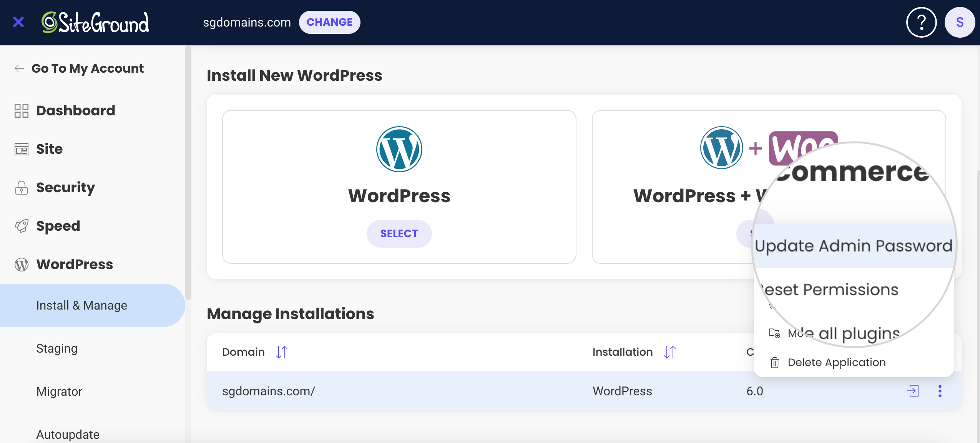Click the sgdomains.com/ domain cell

coord(269,391)
